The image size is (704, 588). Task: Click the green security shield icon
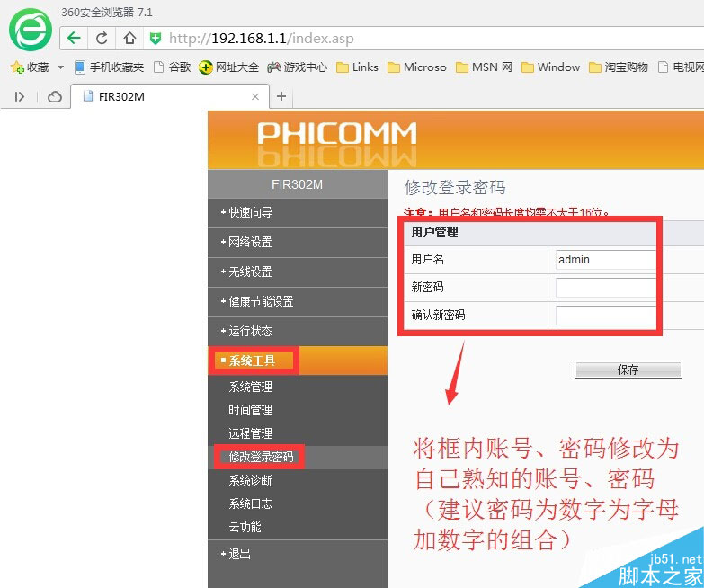[156, 38]
